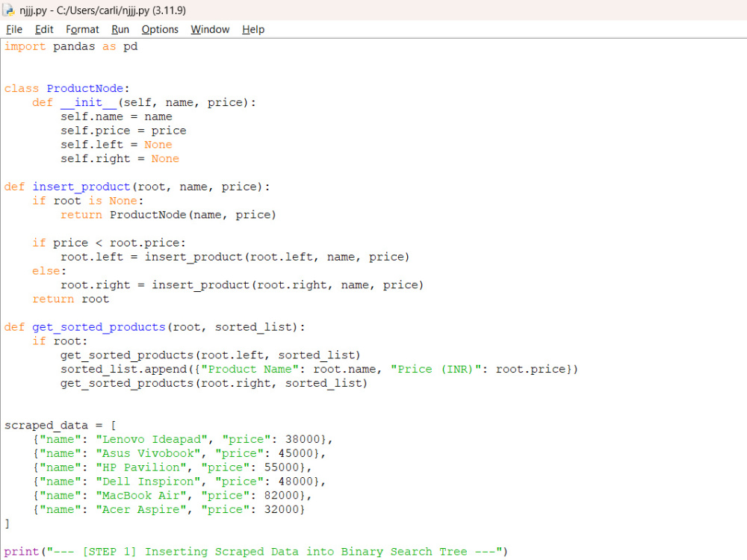
Task: Click the Python file icon in title bar
Action: [8, 10]
